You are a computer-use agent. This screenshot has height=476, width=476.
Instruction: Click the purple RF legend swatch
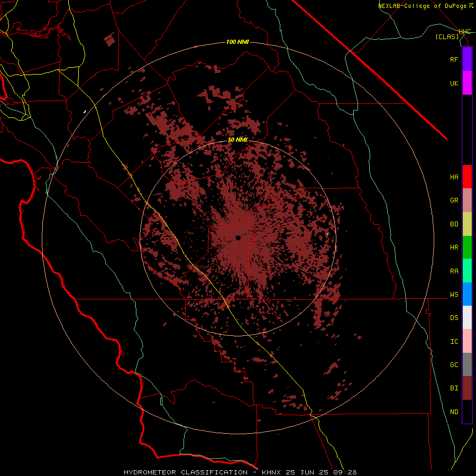467,59
